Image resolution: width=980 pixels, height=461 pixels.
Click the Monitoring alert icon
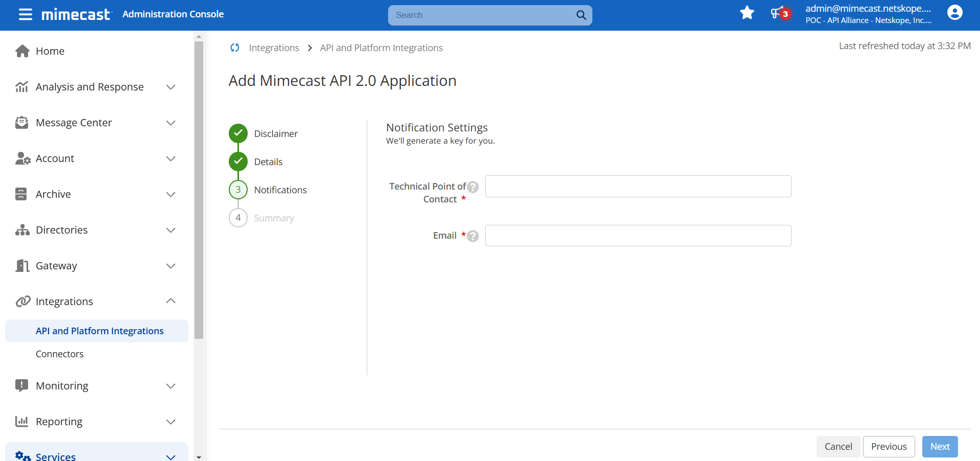tap(21, 385)
